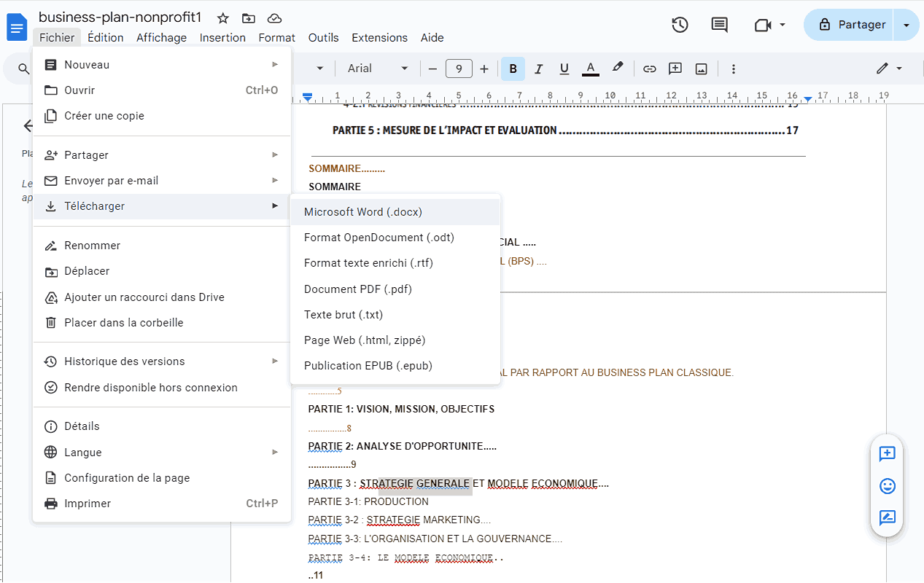The height and width of the screenshot is (583, 924).
Task: Select Ajouter un raccourci dans Drive
Action: pos(162,297)
